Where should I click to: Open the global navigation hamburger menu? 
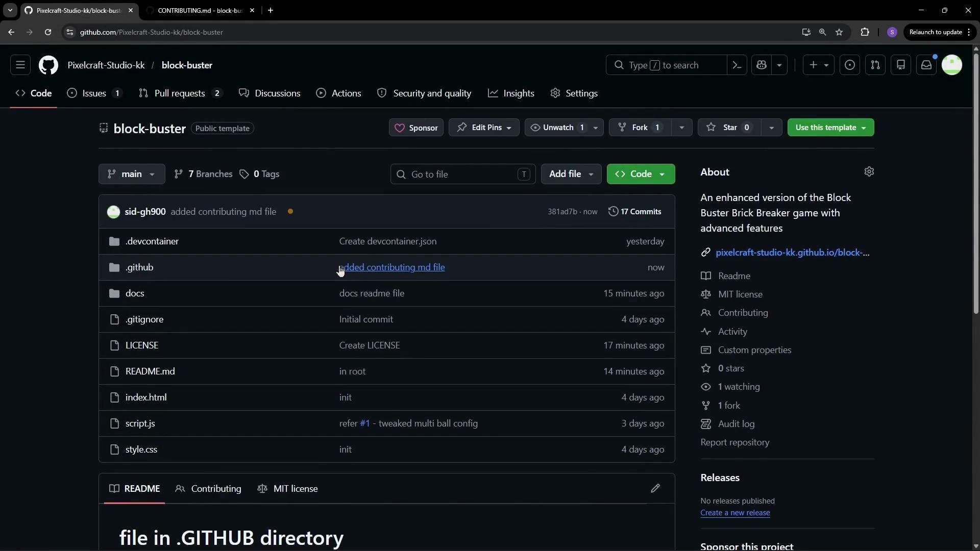[x=20, y=65]
